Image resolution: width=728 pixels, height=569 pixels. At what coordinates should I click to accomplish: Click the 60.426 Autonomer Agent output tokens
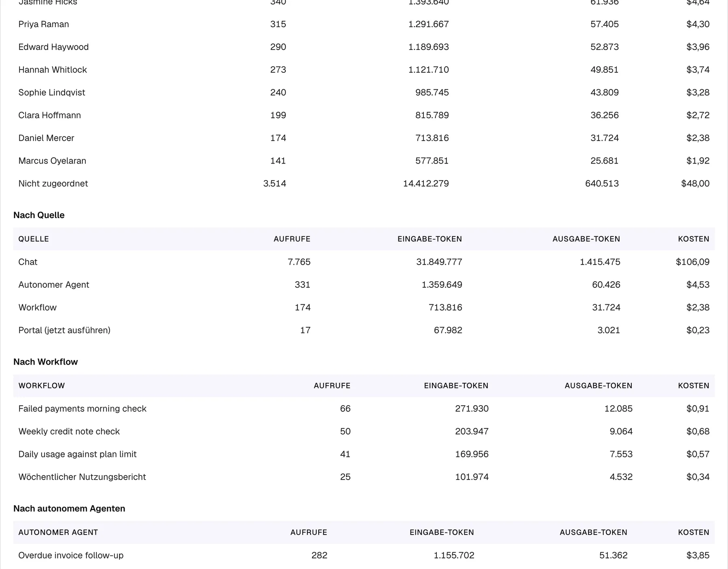606,284
